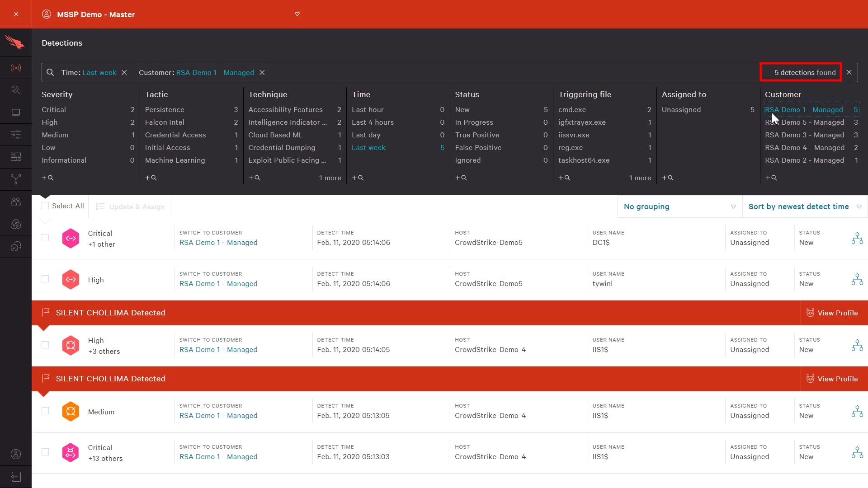The image size is (868, 488).
Task: Open the No grouping dropdown
Action: tap(679, 206)
